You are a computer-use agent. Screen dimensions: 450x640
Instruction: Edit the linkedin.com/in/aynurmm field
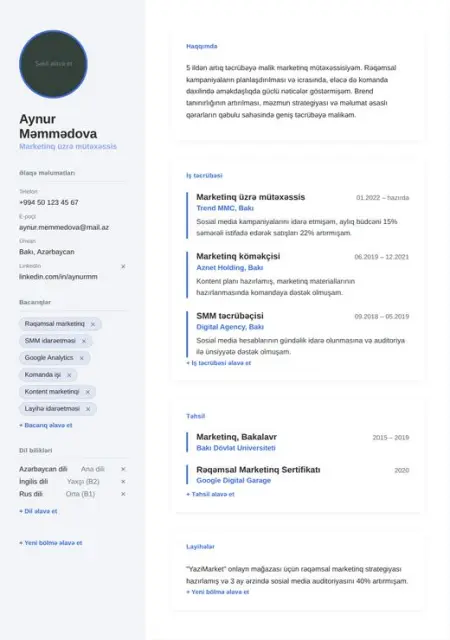(58, 277)
